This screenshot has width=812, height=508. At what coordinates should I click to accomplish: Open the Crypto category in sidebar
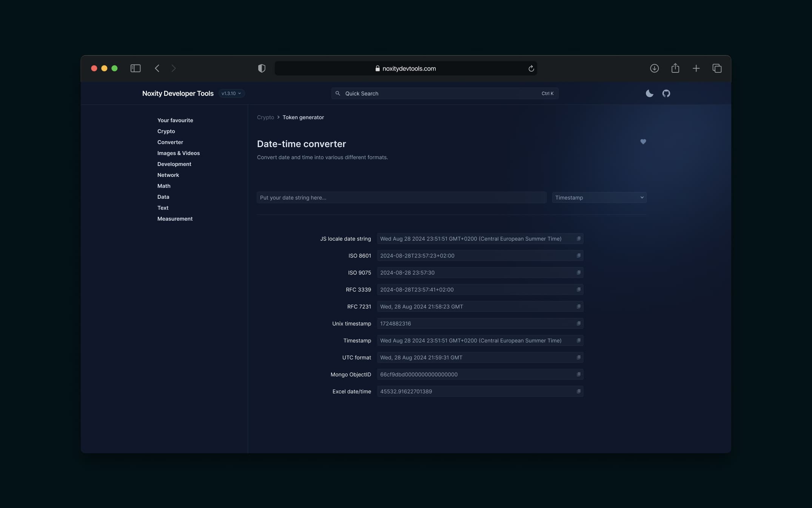[x=166, y=131]
